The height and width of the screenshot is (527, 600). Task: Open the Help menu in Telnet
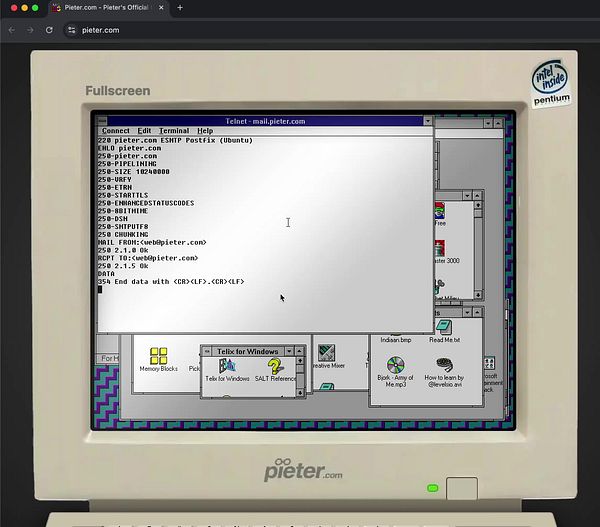205,131
